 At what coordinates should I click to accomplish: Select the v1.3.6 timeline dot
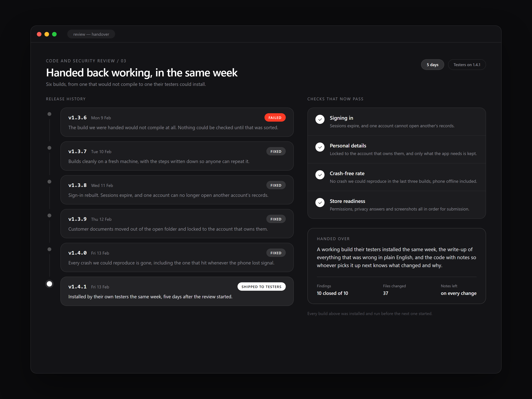click(x=49, y=114)
